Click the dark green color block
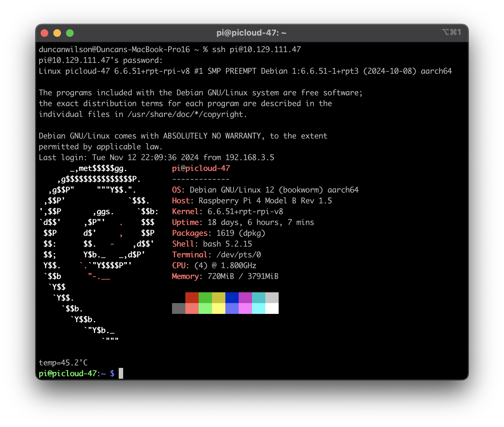 [x=205, y=298]
